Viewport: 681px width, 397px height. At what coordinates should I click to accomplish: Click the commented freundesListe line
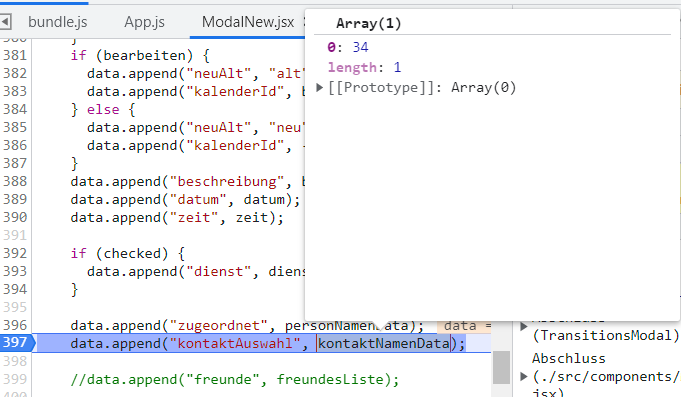tap(235, 380)
